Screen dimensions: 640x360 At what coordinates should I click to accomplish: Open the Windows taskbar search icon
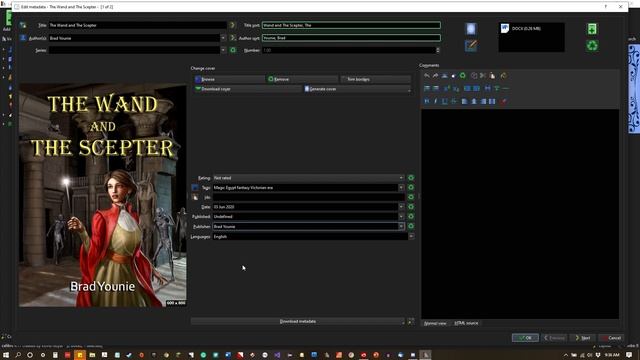(x=18, y=355)
